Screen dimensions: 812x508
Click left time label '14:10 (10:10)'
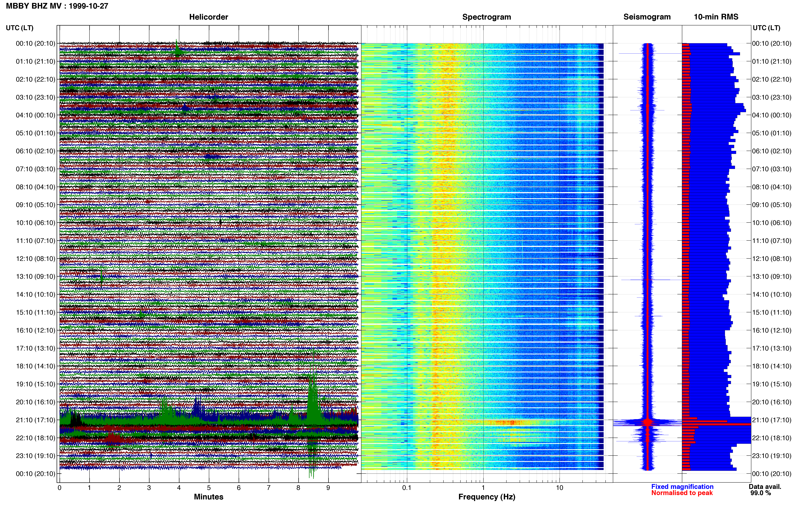pyautogui.click(x=36, y=294)
